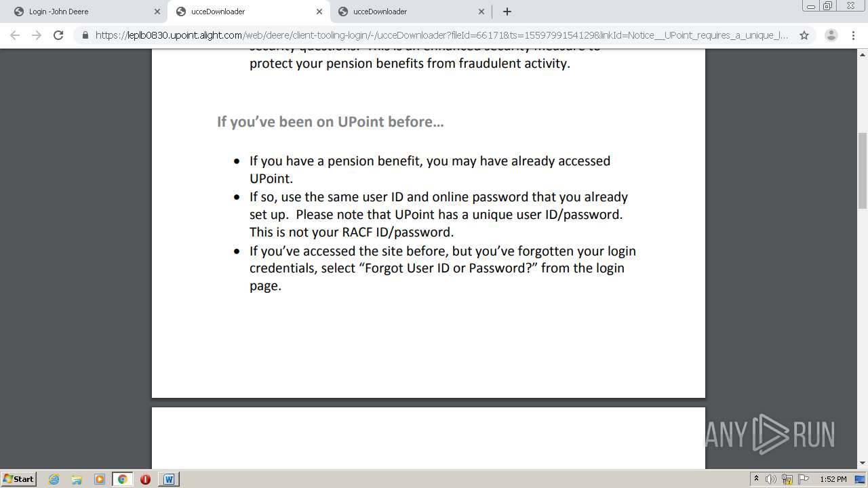Open the Windows Start menu
Screen dimensions: 868x488
point(19,479)
